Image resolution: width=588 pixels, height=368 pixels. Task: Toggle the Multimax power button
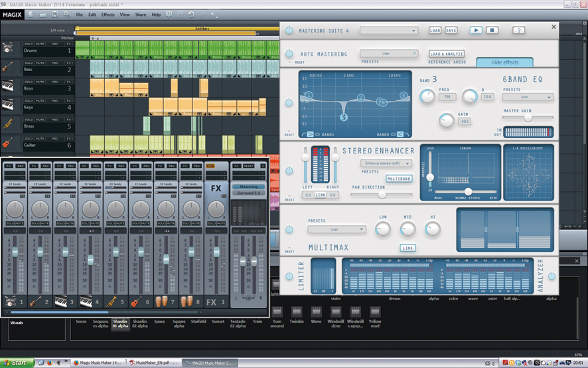click(289, 229)
